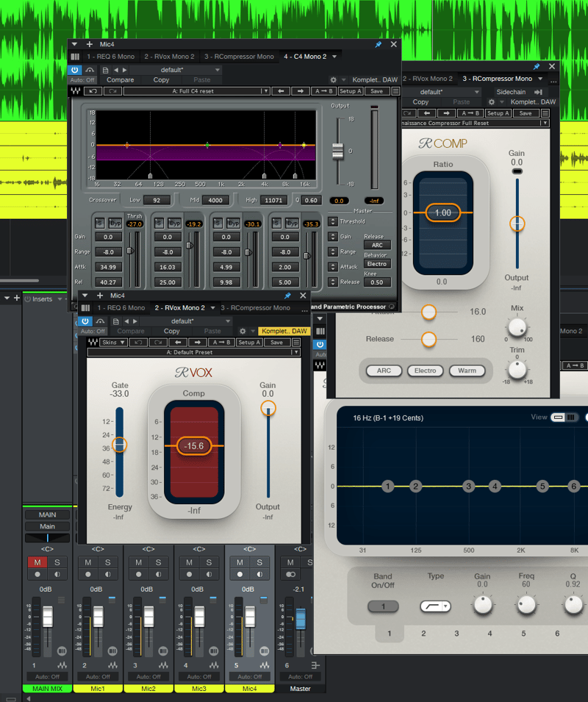Click Sidechain arrow icon in RCompressor window
Viewport: 588px width, 702px height.
point(538,92)
